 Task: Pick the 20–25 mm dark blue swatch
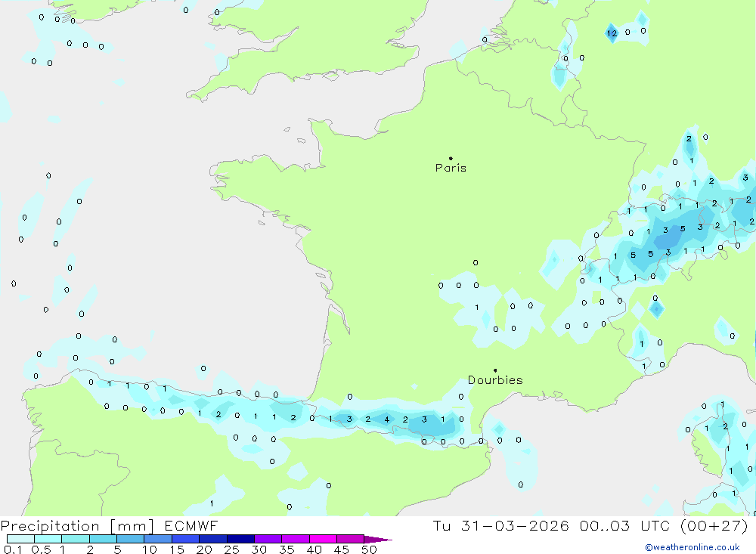212,539
